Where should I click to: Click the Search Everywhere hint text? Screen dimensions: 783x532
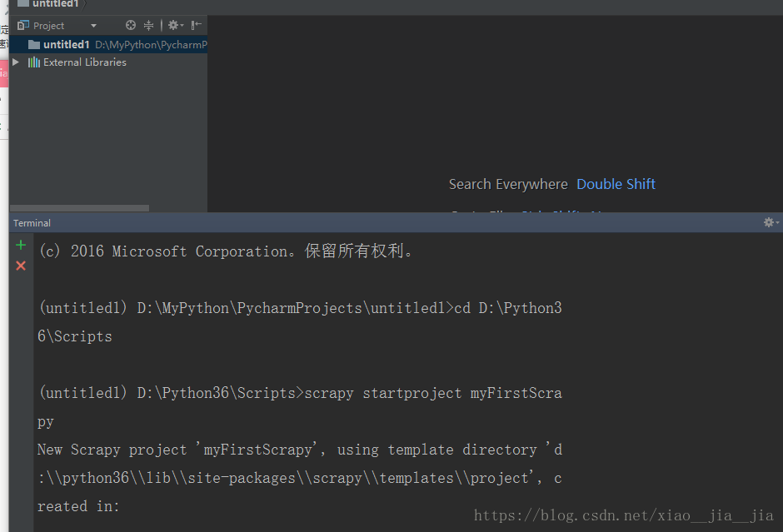(508, 184)
